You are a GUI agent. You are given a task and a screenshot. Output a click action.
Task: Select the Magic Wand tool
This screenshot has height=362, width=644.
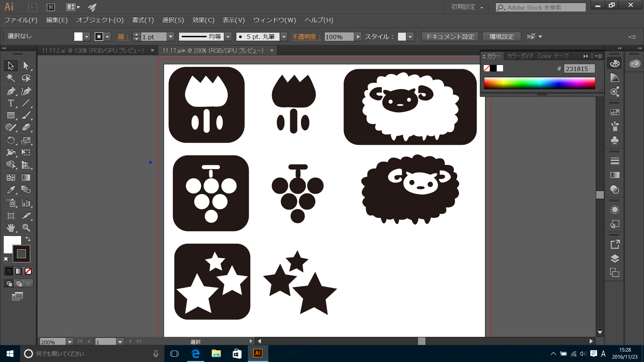[11, 78]
